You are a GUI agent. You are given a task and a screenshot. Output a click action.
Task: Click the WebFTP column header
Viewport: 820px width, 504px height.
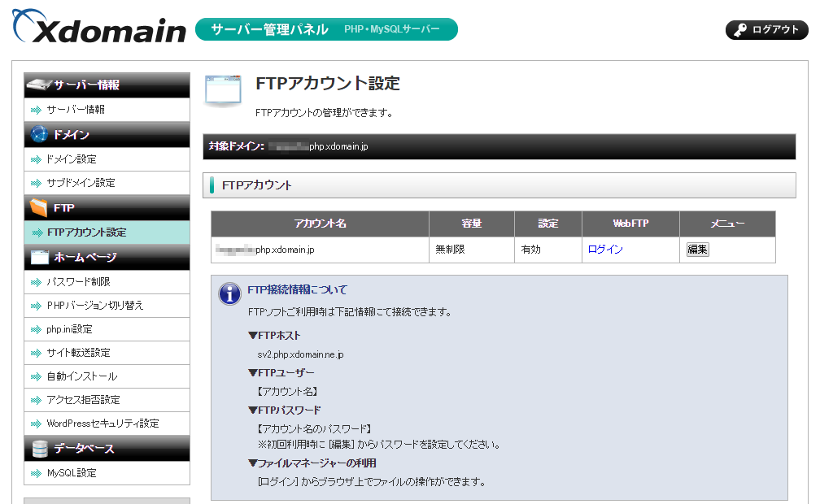630,224
